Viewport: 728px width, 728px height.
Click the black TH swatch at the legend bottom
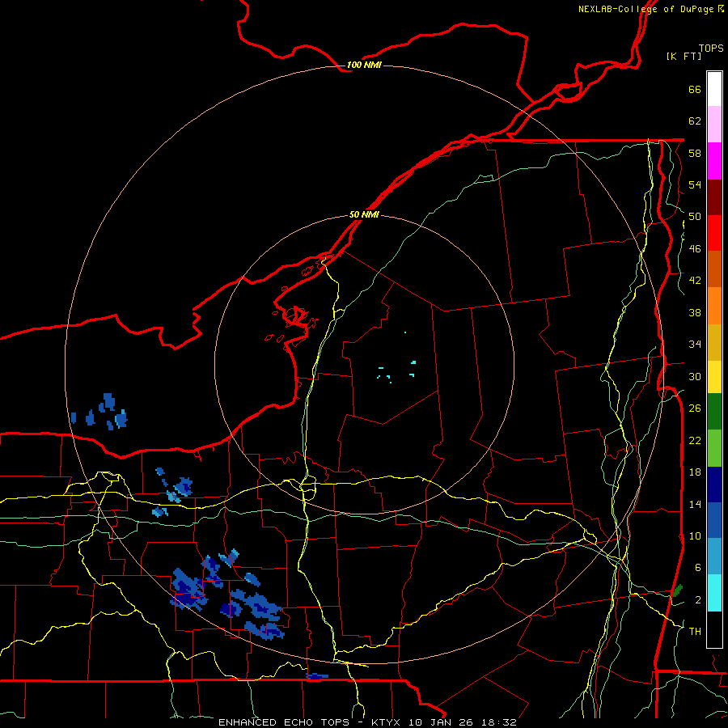pyautogui.click(x=714, y=629)
